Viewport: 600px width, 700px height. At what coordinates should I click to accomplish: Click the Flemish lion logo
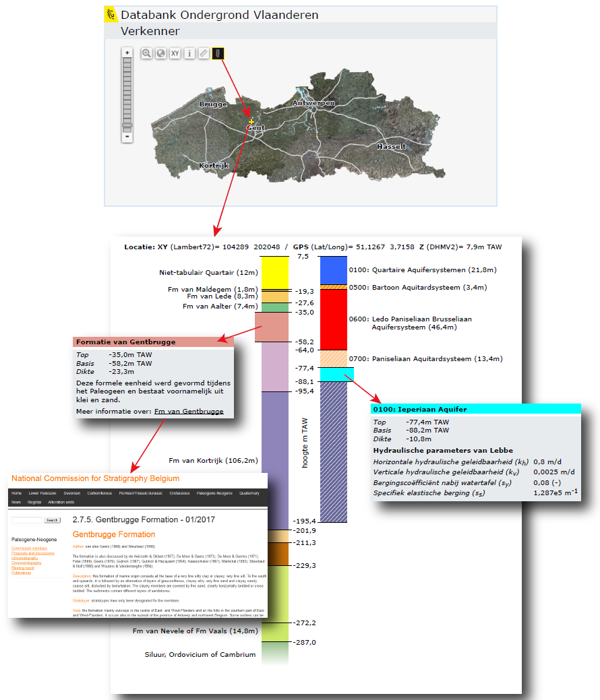tap(111, 15)
